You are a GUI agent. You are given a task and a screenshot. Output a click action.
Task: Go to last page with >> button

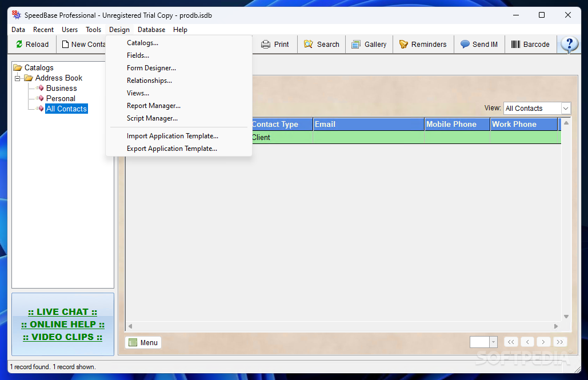point(560,342)
